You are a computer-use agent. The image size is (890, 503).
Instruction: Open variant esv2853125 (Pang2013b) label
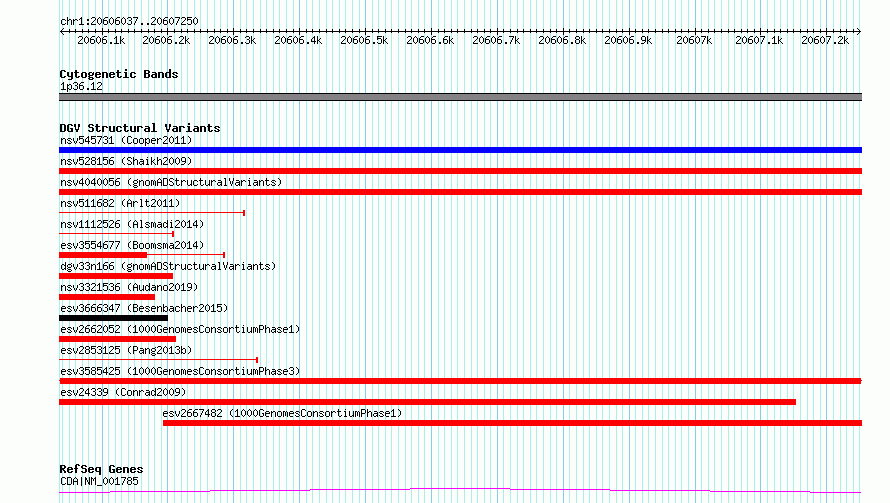pos(126,350)
